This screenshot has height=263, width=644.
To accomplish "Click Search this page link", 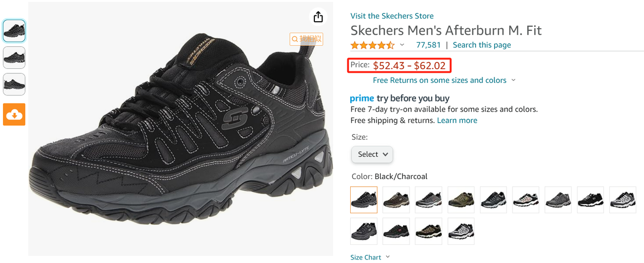I will [481, 45].
